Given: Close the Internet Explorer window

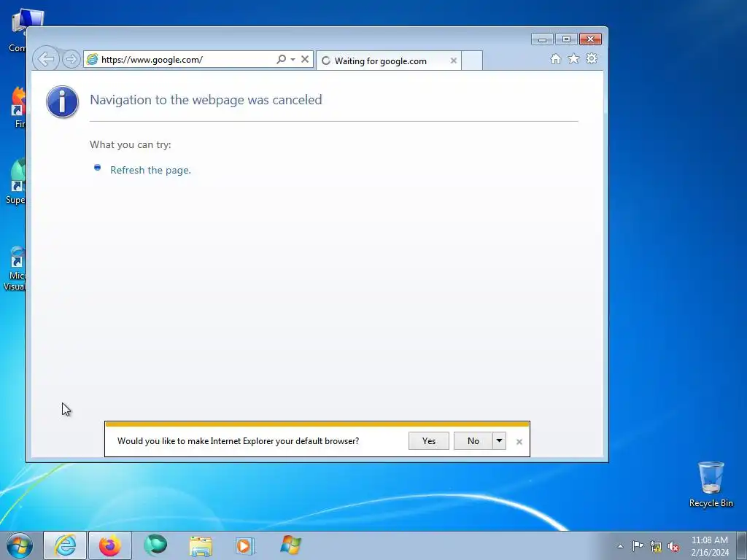Looking at the screenshot, I should coord(590,39).
